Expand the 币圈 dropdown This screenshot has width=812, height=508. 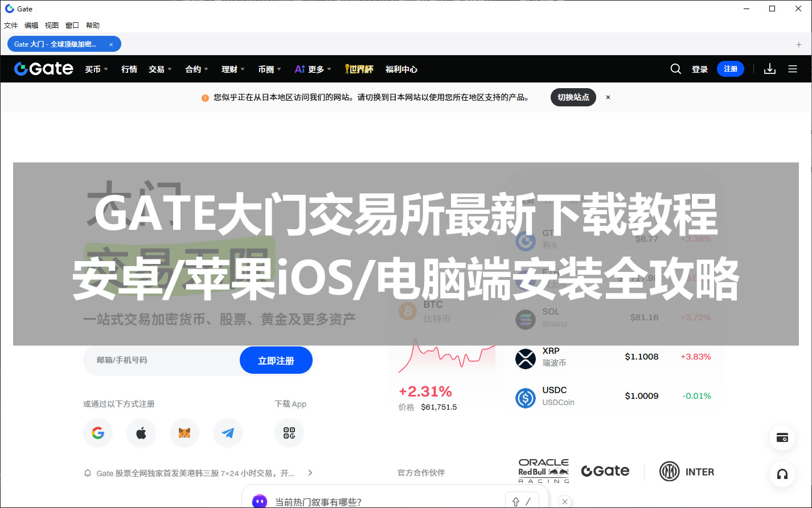click(x=269, y=69)
